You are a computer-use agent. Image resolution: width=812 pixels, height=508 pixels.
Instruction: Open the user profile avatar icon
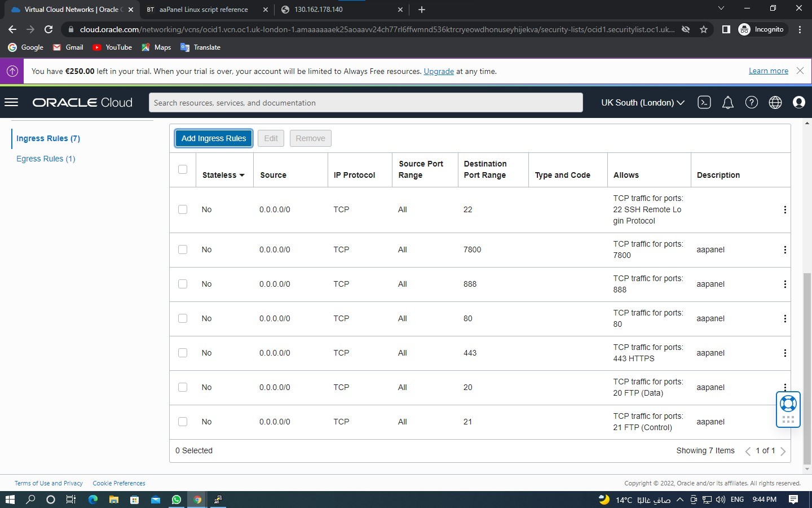pos(798,102)
